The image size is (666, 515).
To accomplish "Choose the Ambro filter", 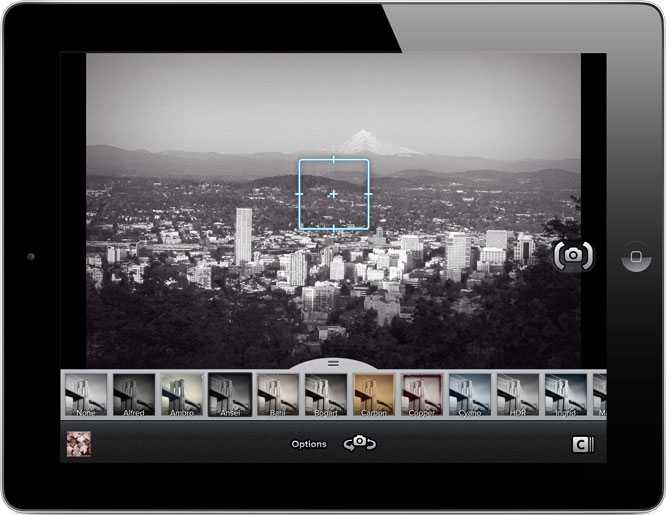I will pyautogui.click(x=182, y=394).
